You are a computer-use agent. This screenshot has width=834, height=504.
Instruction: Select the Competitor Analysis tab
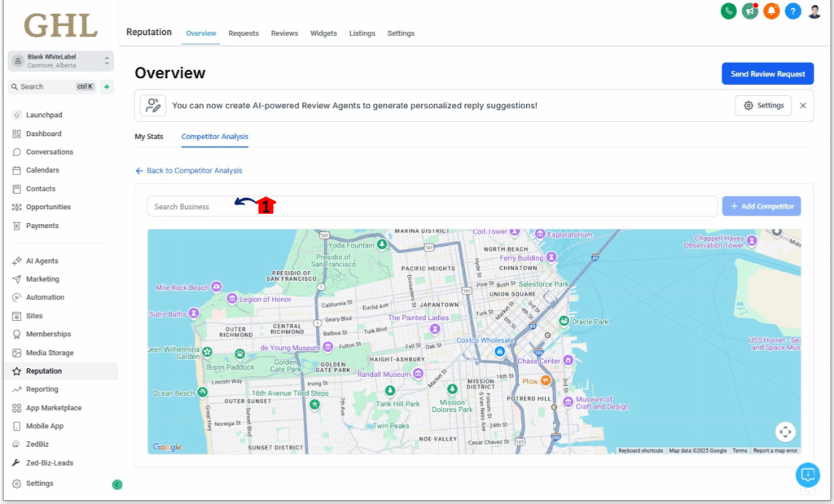tap(215, 137)
